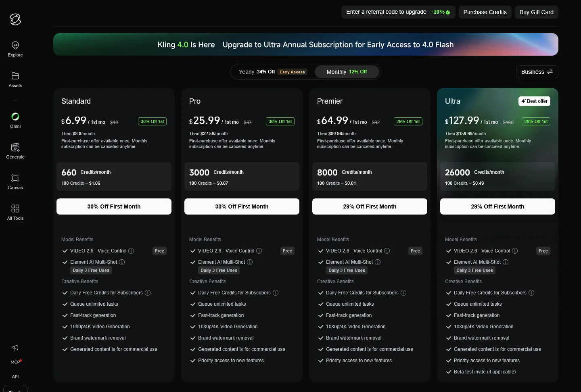The image size is (581, 392).
Task: Open MCP from the sidebar
Action: pos(15,362)
